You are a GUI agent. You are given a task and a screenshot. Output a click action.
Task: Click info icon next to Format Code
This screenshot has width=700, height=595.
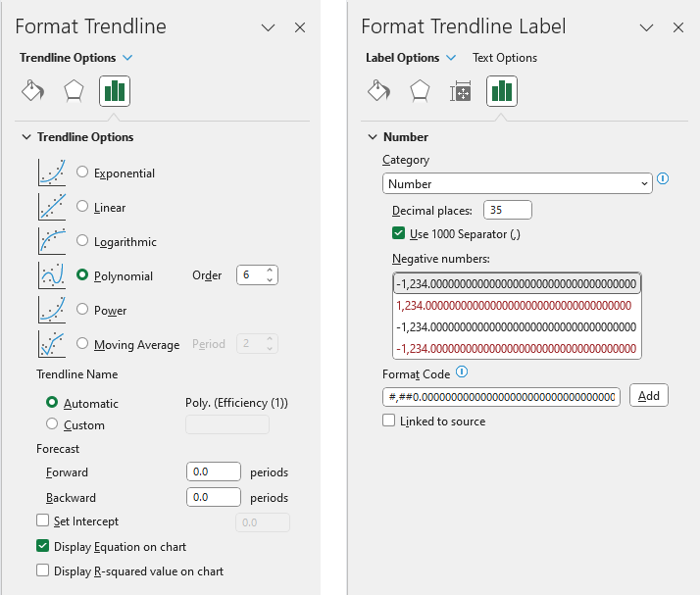coord(462,372)
